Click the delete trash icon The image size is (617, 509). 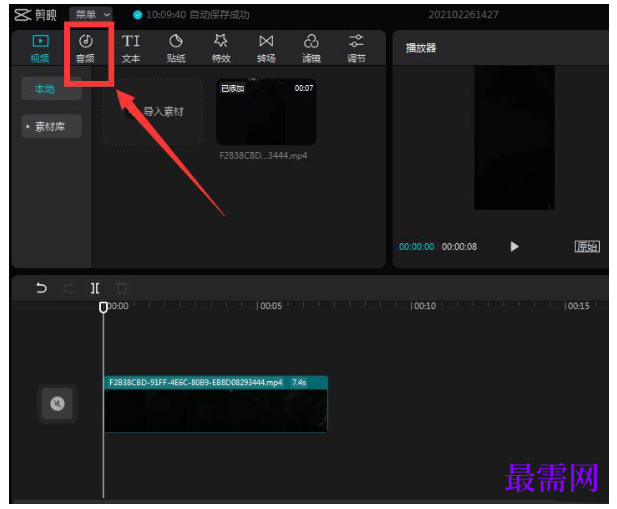122,288
